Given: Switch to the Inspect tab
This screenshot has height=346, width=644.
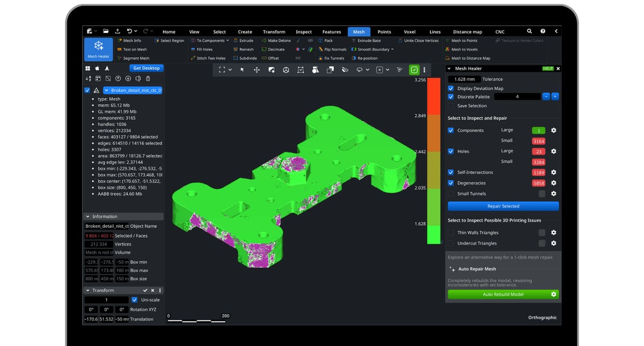Looking at the screenshot, I should pos(304,32).
